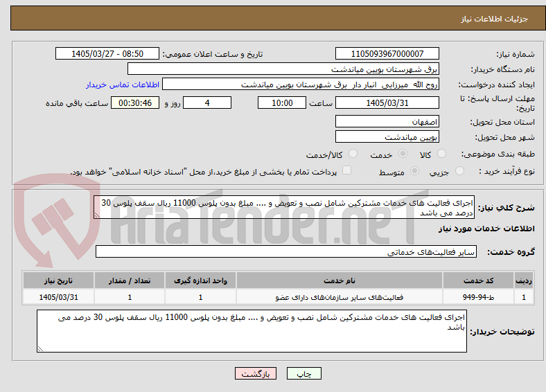Click the 10:00 hour field
Image resolution: width=546 pixels, height=392 pixels.
(282, 103)
